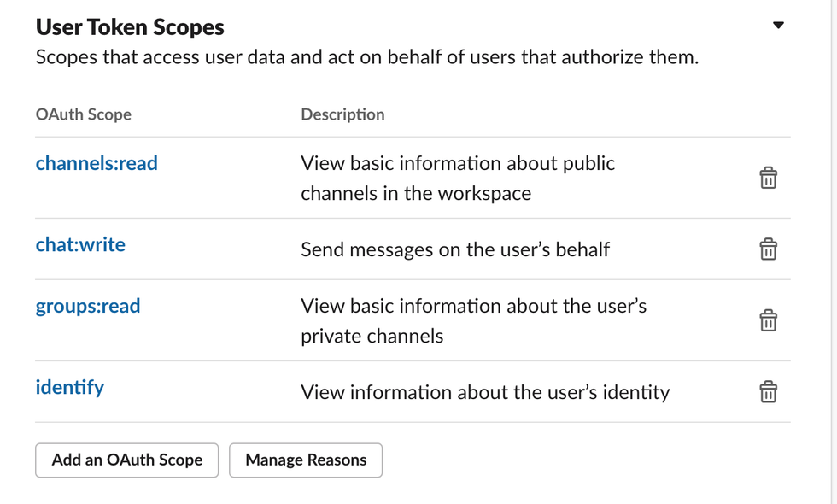Delete the channels:read scope
This screenshot has height=504, width=837.
pos(768,179)
